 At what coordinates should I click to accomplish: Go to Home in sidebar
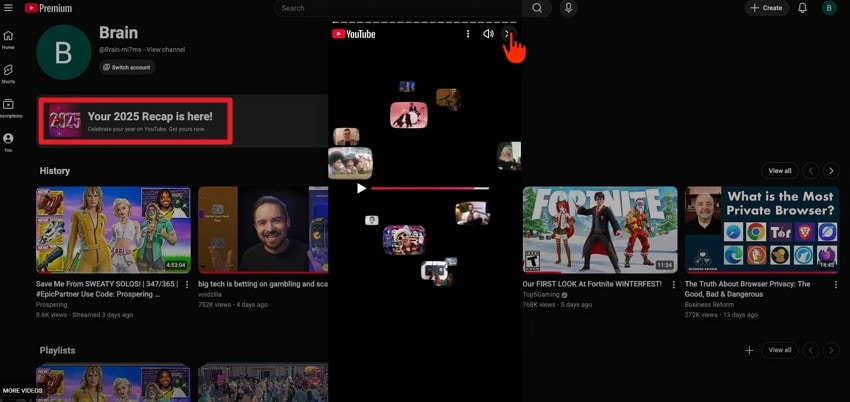click(8, 40)
